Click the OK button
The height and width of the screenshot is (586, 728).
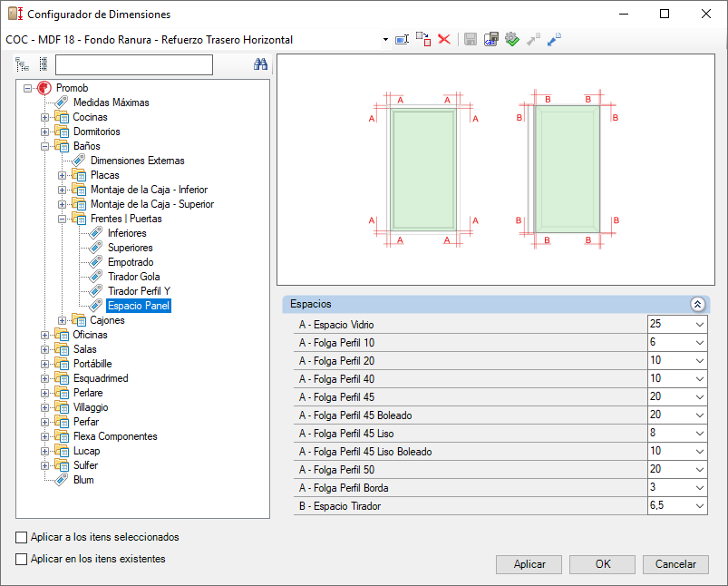coord(602,564)
